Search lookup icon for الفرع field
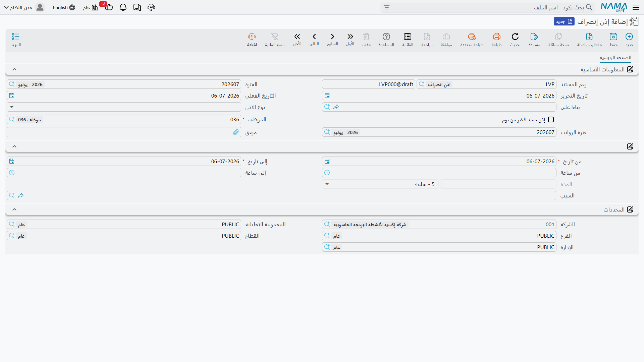Screen dimensions: 644x362 (327, 236)
